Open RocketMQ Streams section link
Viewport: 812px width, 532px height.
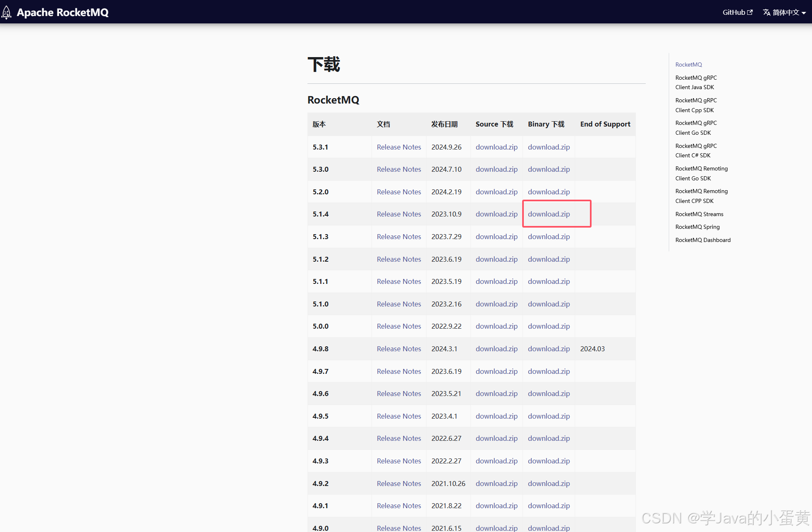699,214
